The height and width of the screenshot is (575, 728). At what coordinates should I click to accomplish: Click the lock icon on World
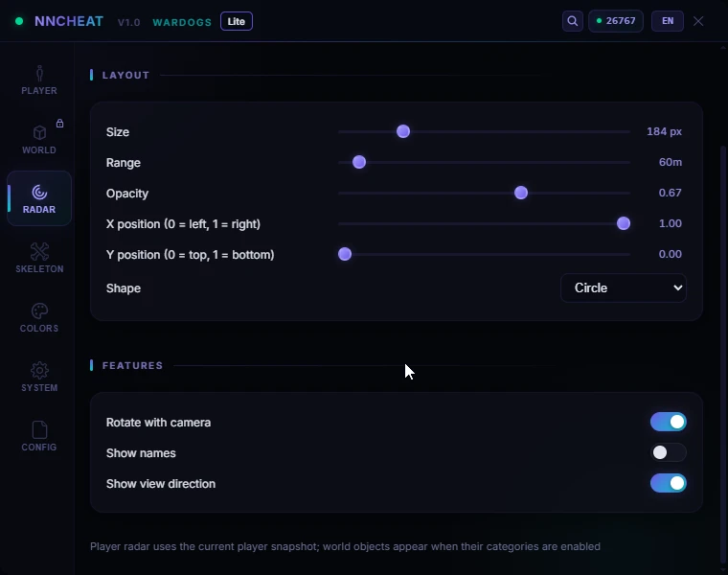coord(60,123)
